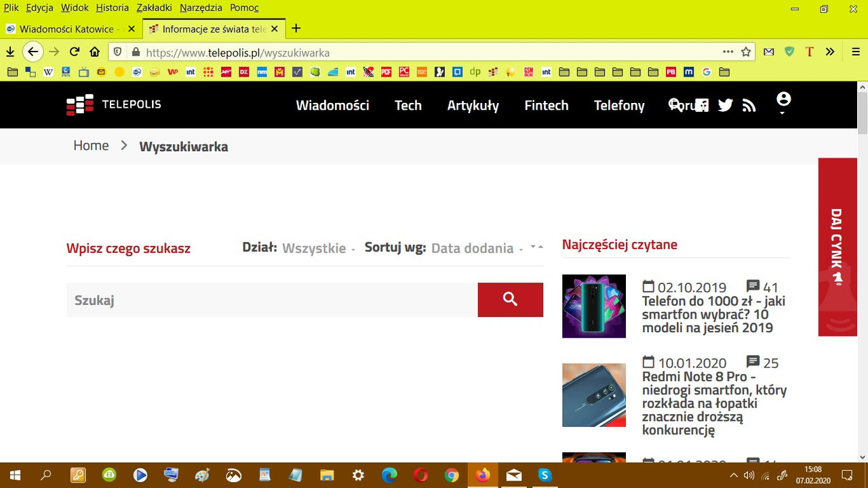Open the dp bookmark
Viewport: 868px width, 488px height.
[x=475, y=71]
